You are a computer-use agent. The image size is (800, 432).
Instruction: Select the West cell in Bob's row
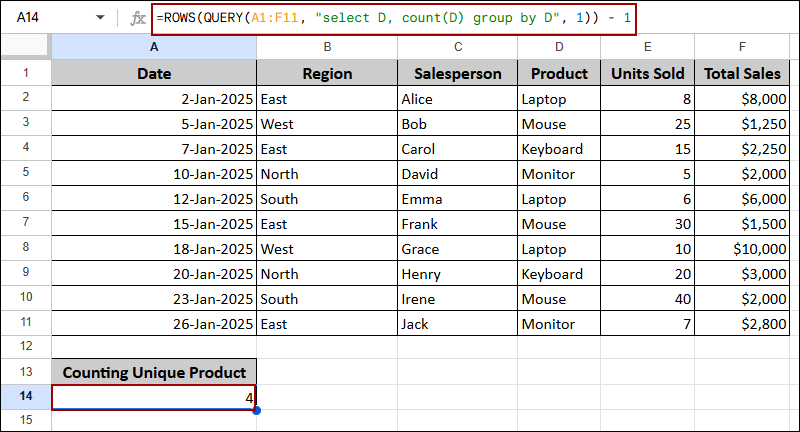tap(327, 123)
